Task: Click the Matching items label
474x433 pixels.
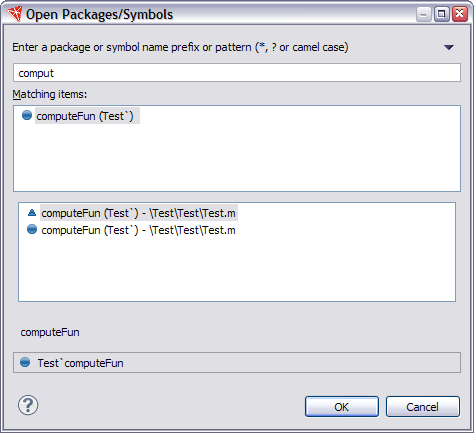Action: 50,94
